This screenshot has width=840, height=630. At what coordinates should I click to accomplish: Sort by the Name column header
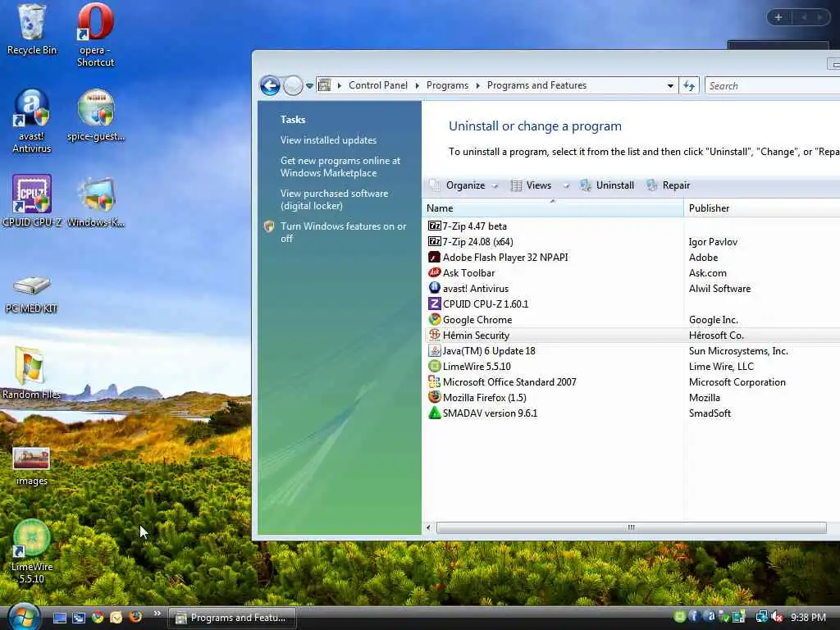(553, 208)
